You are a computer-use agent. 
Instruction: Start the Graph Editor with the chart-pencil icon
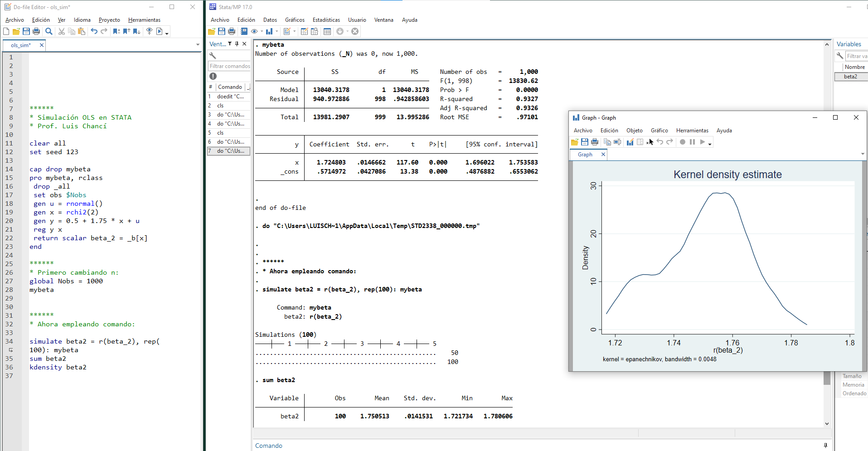630,142
